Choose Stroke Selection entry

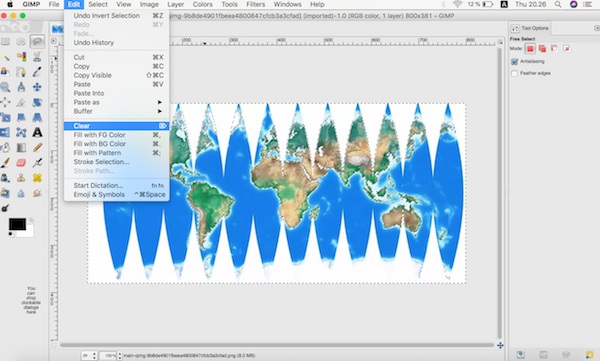pos(116,162)
